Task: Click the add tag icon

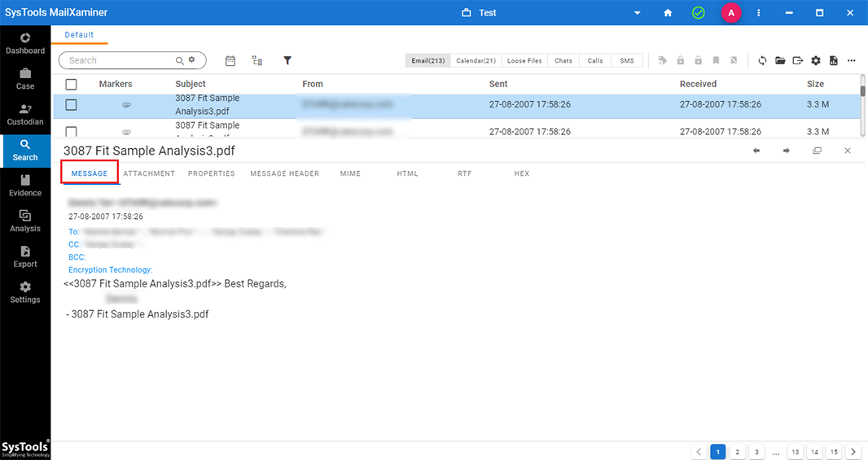Action: coord(662,61)
